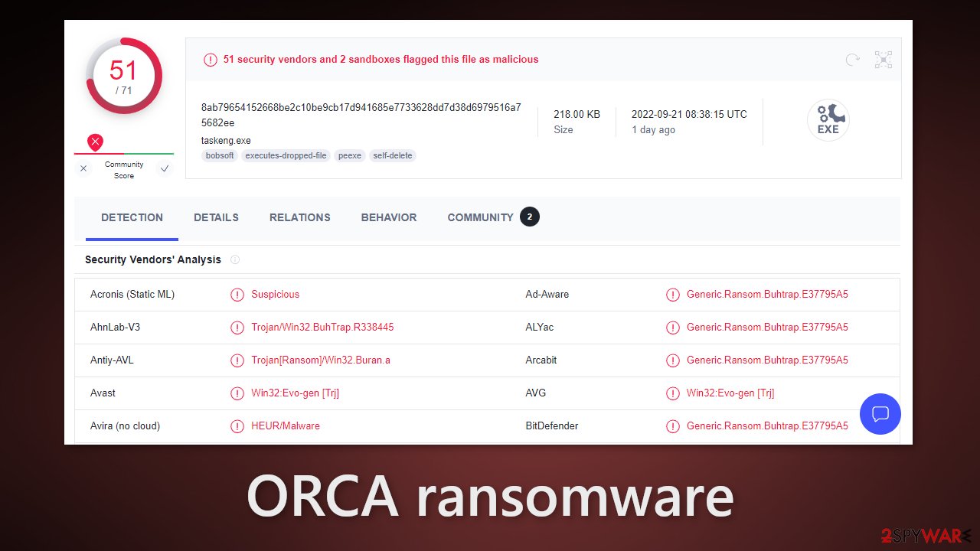Click the warning icon beside HEUR/Malware
The height and width of the screenshot is (551, 980).
point(237,426)
